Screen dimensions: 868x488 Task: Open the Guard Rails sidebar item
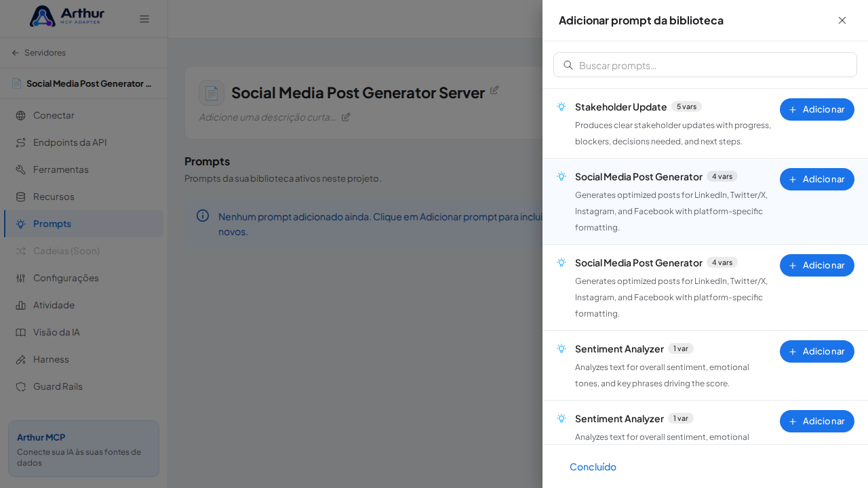pyautogui.click(x=84, y=386)
